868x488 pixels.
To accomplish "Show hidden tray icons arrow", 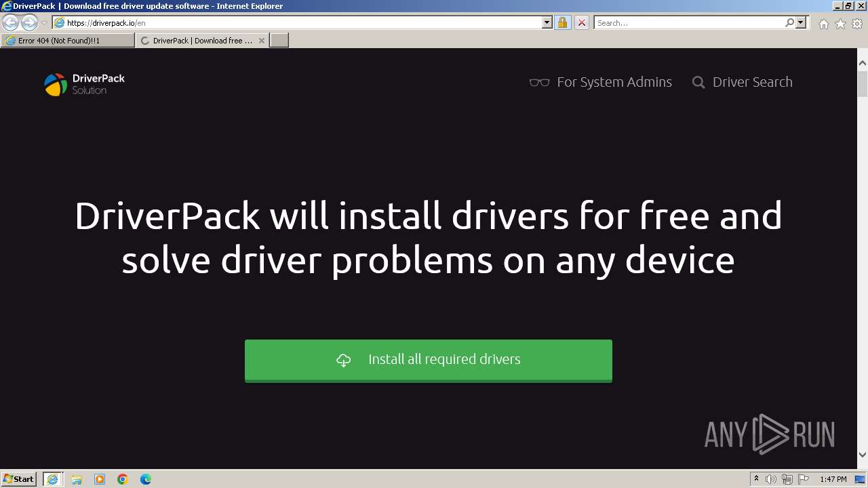I will click(756, 479).
